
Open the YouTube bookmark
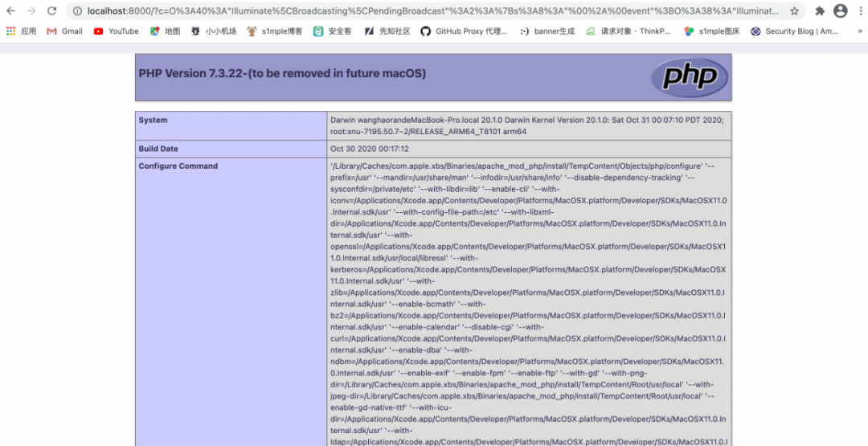point(117,31)
